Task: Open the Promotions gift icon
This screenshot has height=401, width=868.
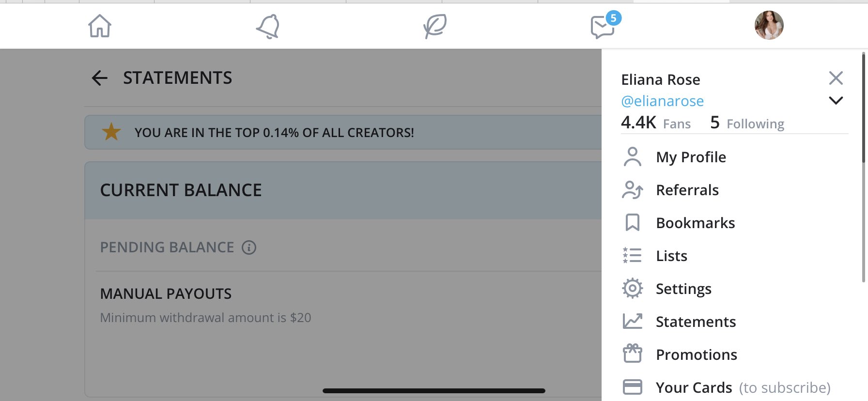Action: pos(632,354)
